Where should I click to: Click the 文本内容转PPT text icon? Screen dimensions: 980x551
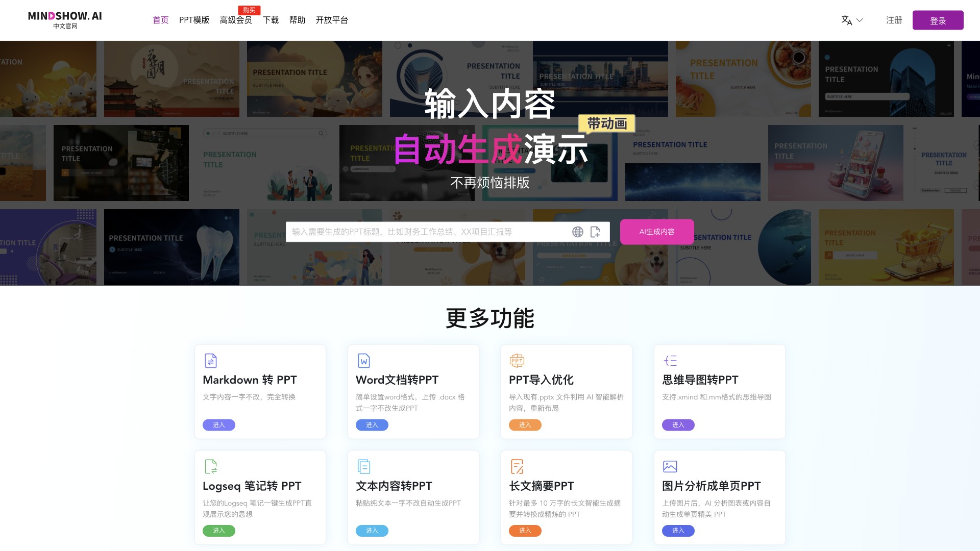click(364, 467)
